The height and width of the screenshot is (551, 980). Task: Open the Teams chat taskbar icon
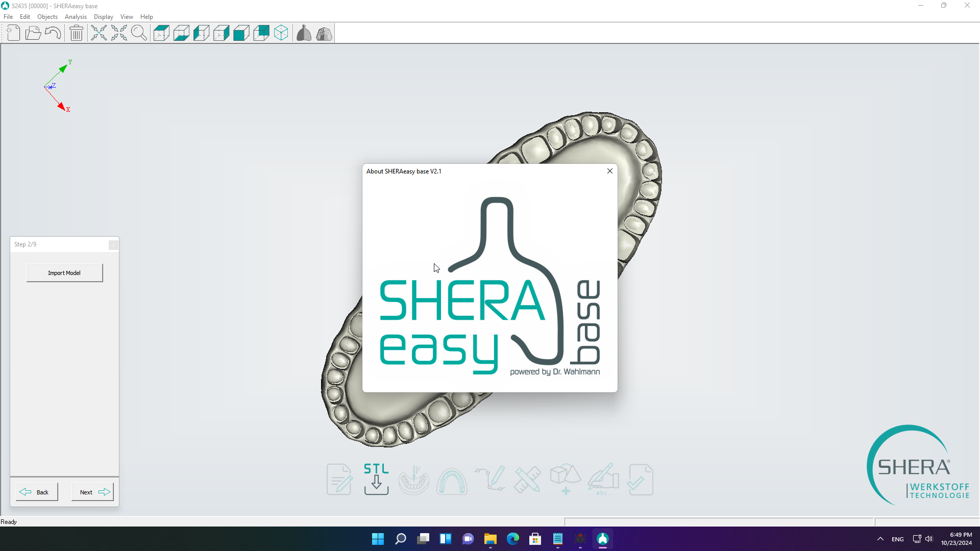[468, 539]
